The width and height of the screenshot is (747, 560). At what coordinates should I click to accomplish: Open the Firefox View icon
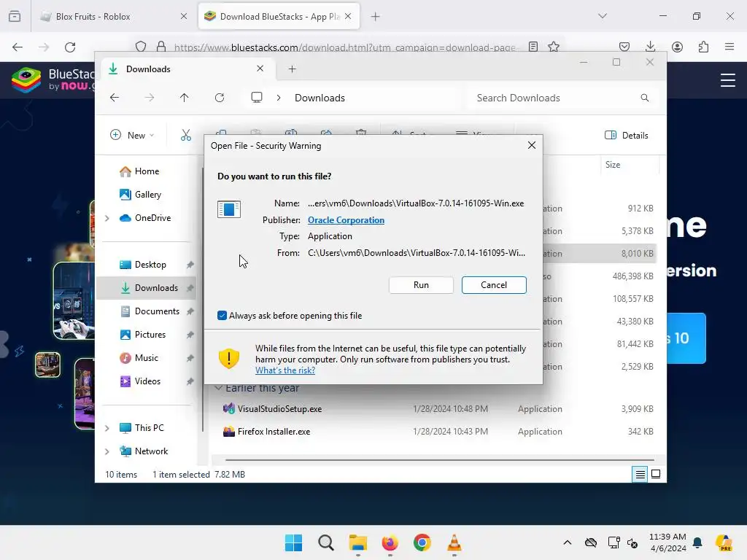15,17
